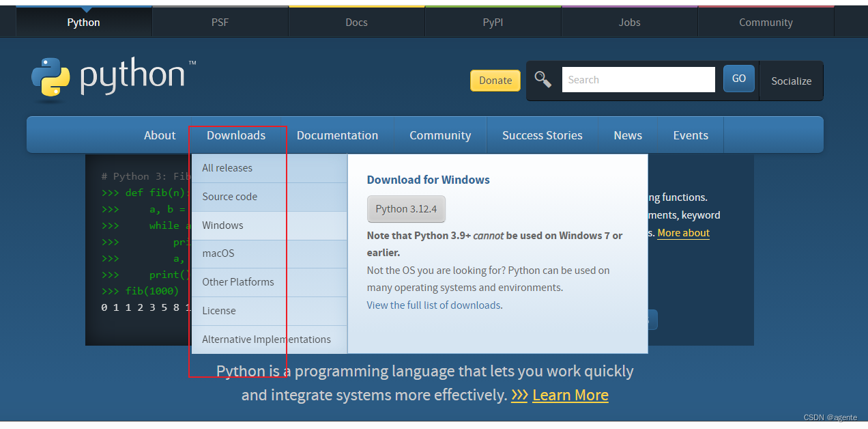868x429 pixels.
Task: Open the News navigation menu
Action: [x=628, y=135]
